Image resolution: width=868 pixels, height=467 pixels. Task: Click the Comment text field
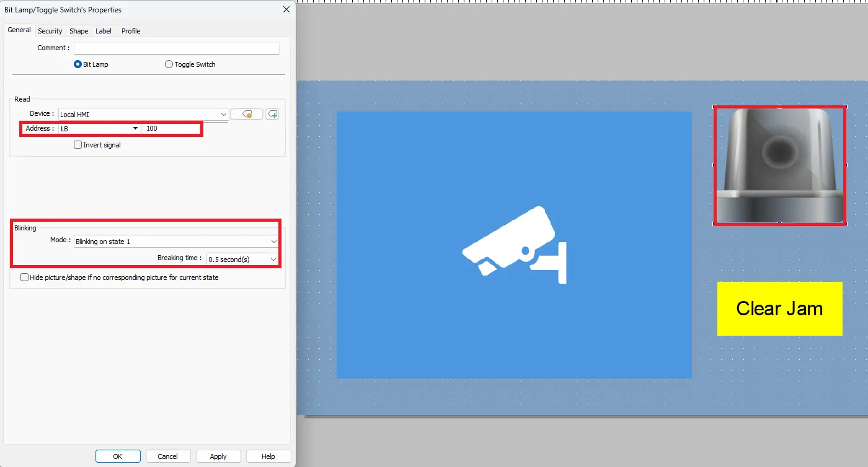(177, 48)
